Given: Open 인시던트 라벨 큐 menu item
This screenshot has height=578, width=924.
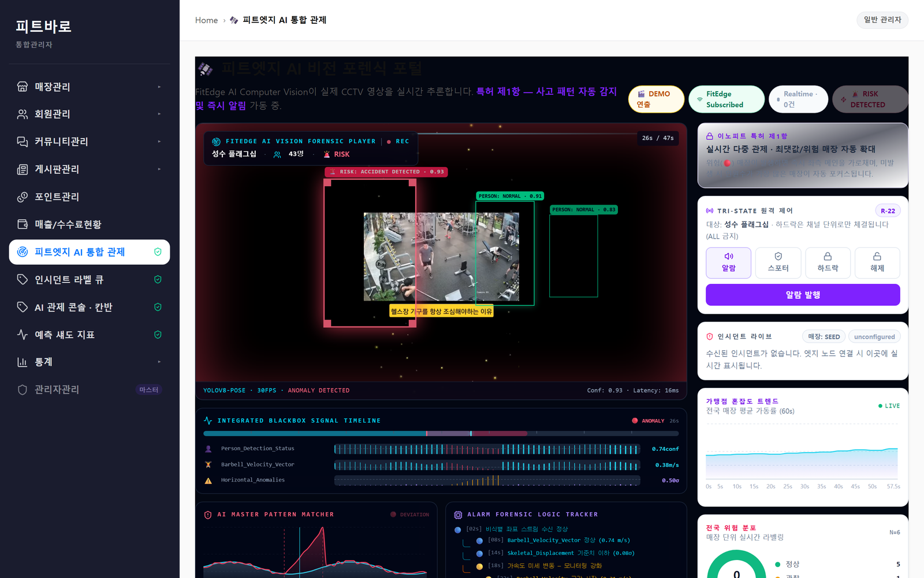Looking at the screenshot, I should tap(90, 279).
